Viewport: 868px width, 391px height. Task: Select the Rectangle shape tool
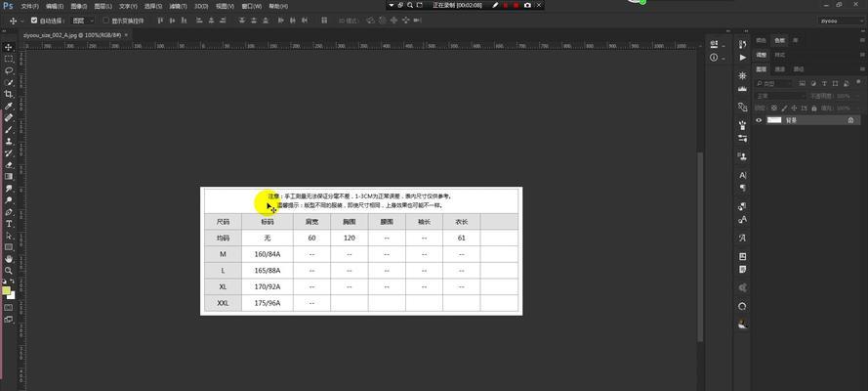[9, 247]
